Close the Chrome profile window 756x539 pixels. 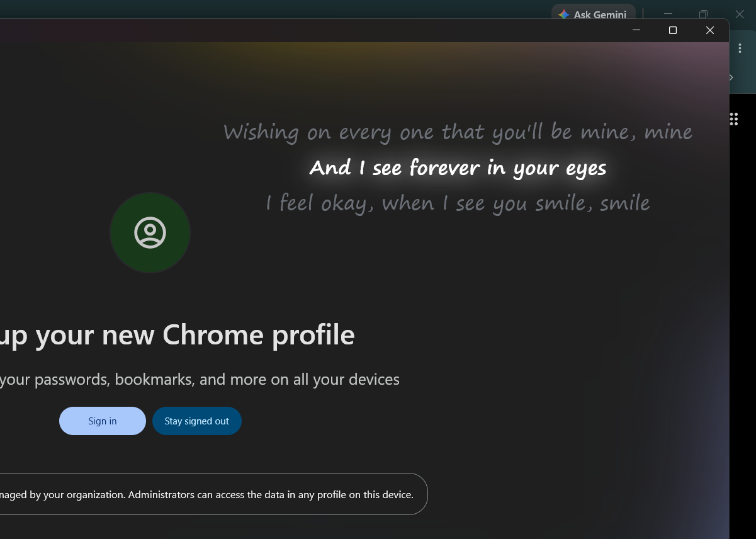pyautogui.click(x=710, y=30)
